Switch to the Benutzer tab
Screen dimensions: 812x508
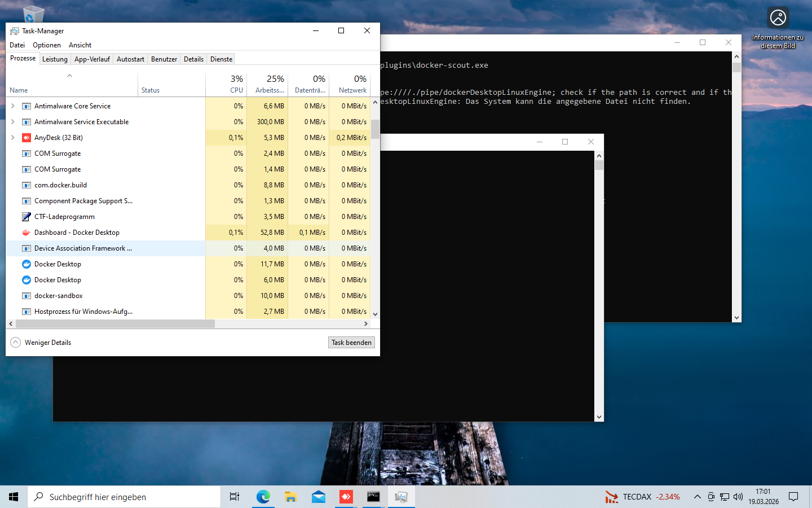click(164, 59)
